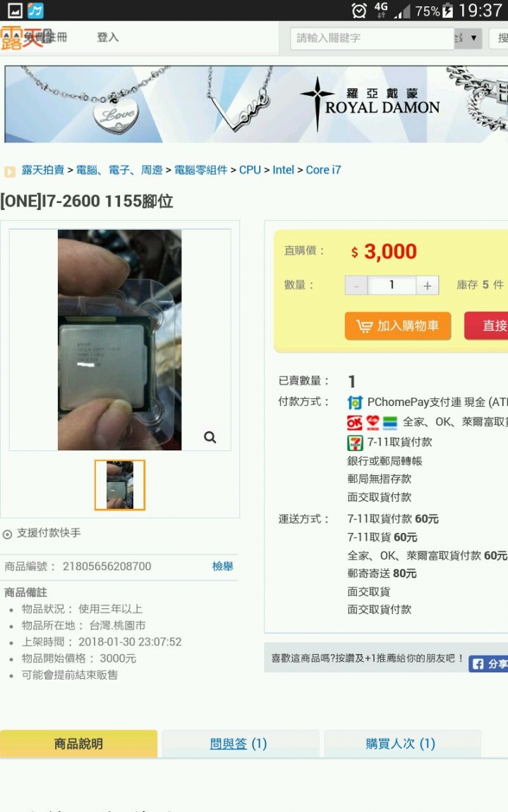Screen dimensions: 508x812
Task: Click the magnifier zoom icon on product photo
Action: (210, 437)
